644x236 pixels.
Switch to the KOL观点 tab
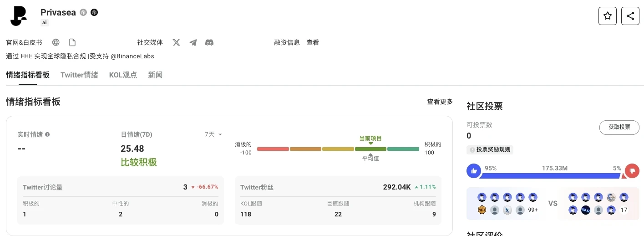point(123,75)
